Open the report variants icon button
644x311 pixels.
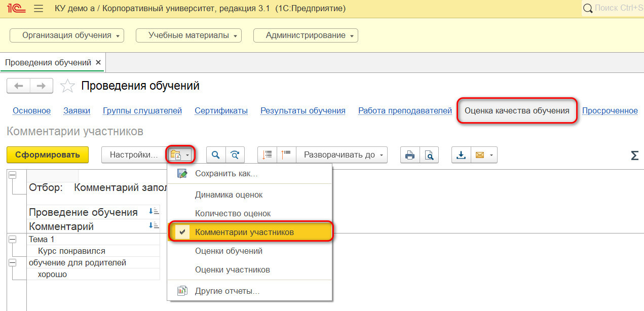(x=181, y=154)
